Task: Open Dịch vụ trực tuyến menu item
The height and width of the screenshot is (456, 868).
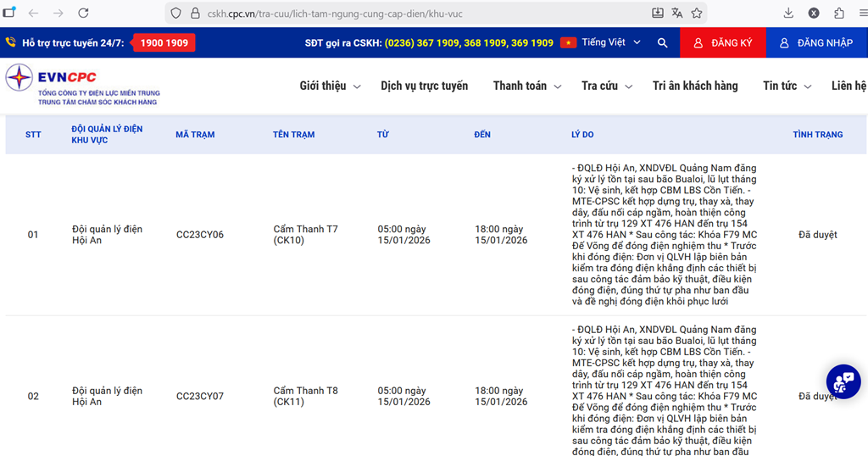Action: (x=424, y=86)
